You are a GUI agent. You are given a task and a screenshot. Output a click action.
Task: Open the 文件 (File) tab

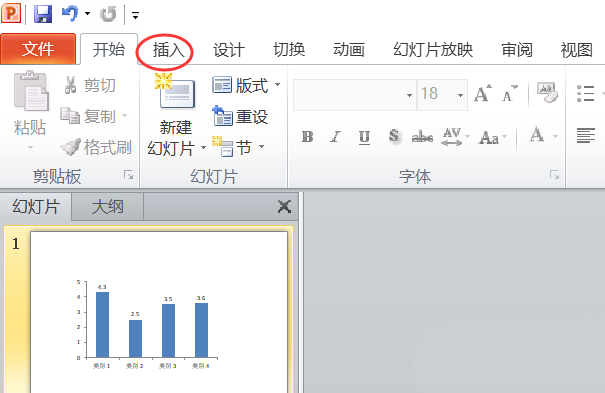38,49
